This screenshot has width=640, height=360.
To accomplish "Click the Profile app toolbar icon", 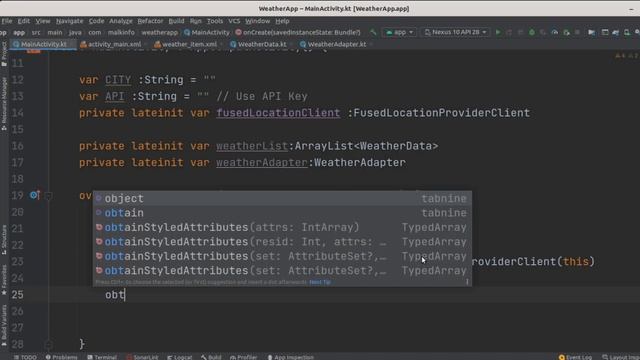I will tap(554, 32).
